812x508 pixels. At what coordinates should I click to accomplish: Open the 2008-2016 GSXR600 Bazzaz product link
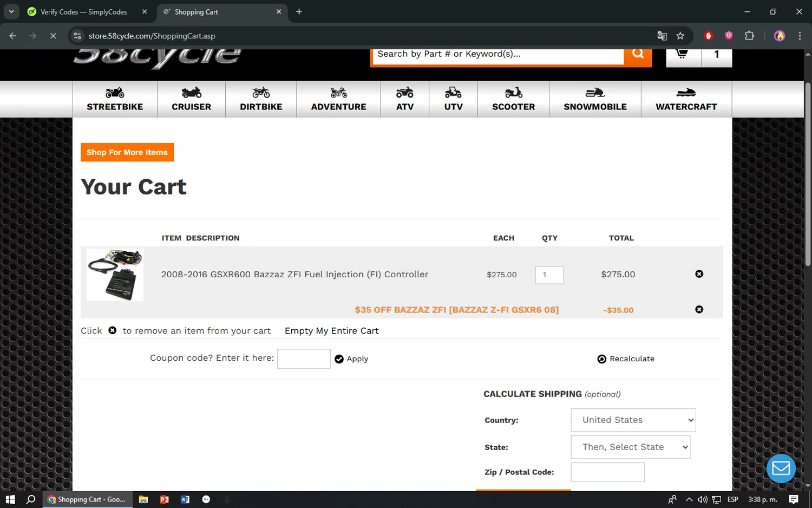pos(294,275)
